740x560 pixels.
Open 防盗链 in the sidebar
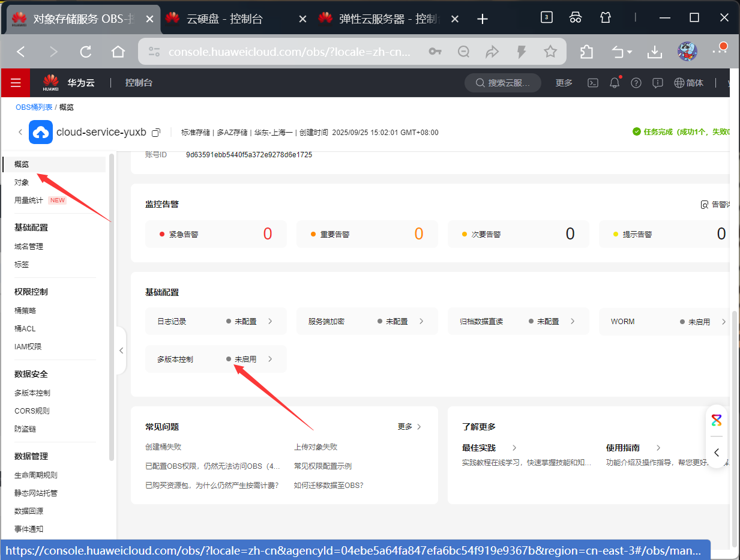point(25,429)
